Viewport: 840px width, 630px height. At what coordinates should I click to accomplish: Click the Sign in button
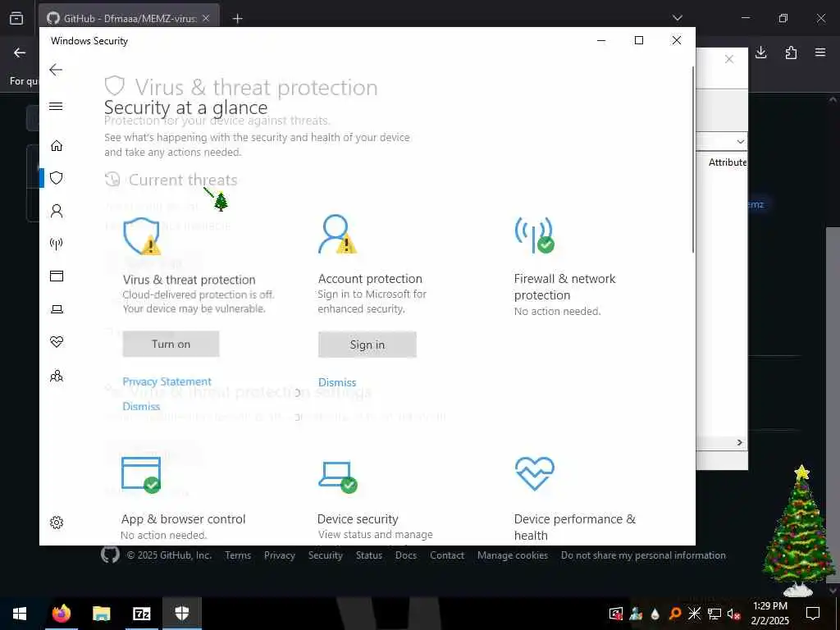pyautogui.click(x=367, y=345)
